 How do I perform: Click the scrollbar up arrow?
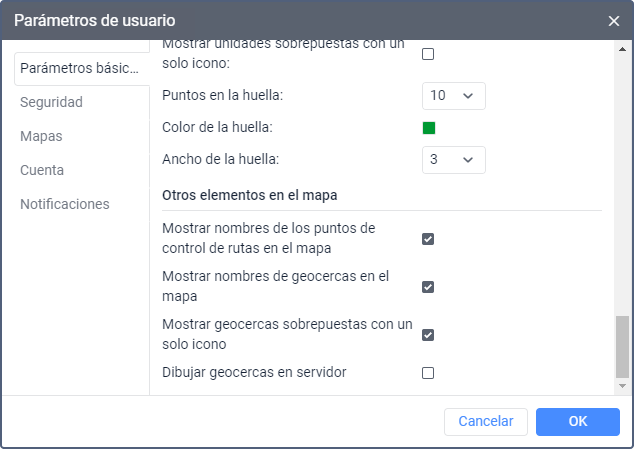click(622, 46)
